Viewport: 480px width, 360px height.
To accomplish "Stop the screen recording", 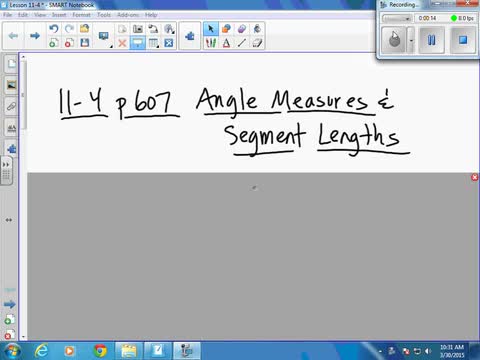I will point(463,40).
